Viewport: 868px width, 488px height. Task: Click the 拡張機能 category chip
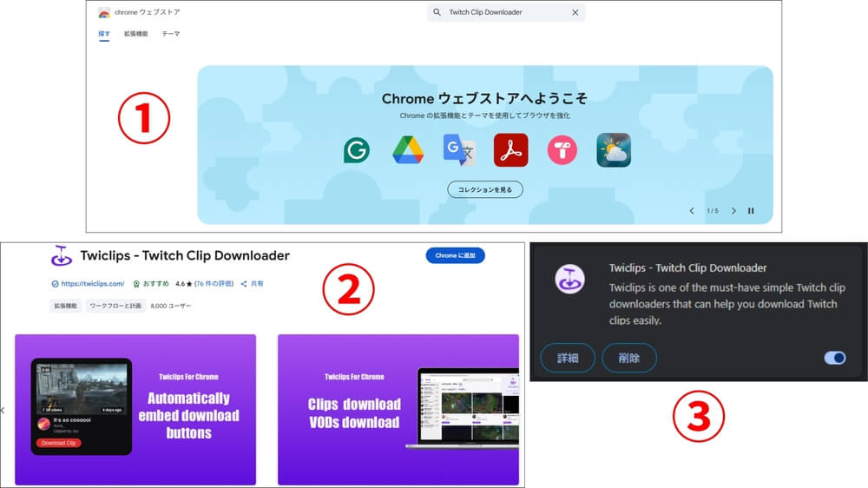(65, 306)
